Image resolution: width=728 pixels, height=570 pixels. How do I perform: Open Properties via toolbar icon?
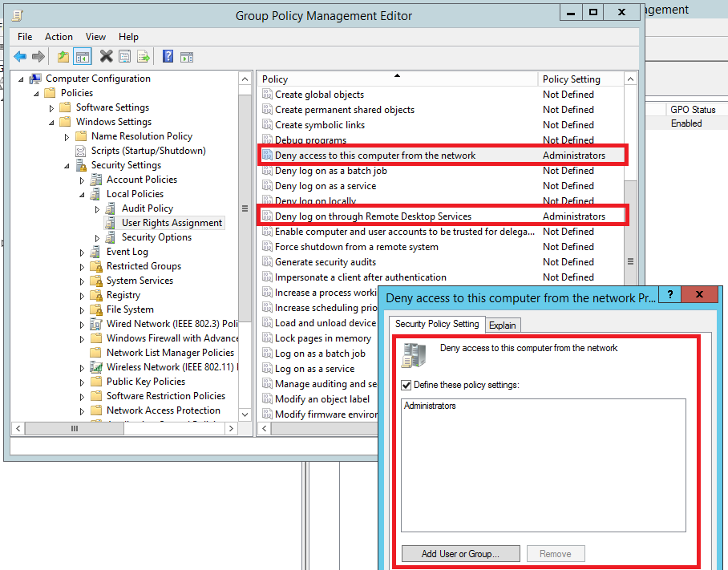(x=124, y=56)
